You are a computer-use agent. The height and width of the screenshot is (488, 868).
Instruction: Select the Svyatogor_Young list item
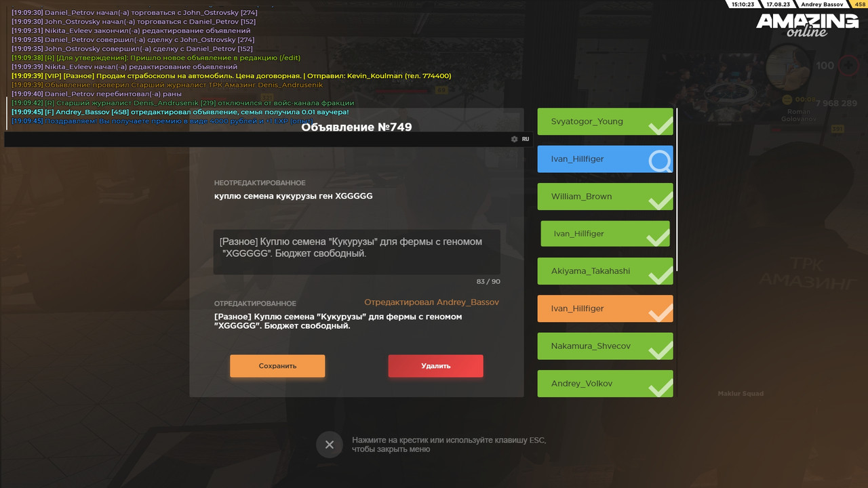click(605, 121)
